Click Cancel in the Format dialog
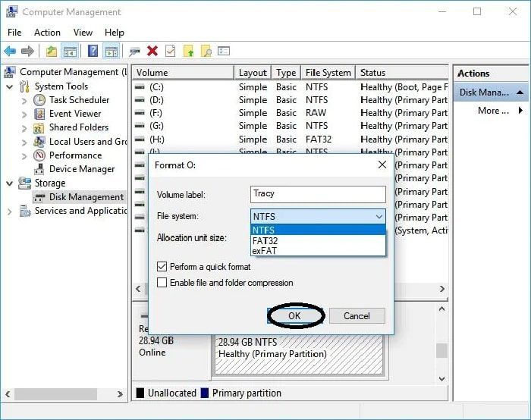Image resolution: width=531 pixels, height=420 pixels. [x=357, y=316]
